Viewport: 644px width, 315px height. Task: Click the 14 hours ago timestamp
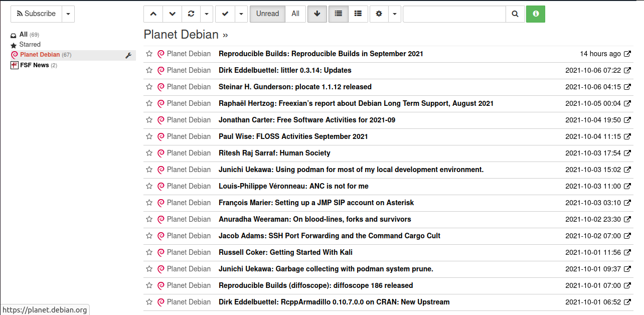(x=600, y=54)
